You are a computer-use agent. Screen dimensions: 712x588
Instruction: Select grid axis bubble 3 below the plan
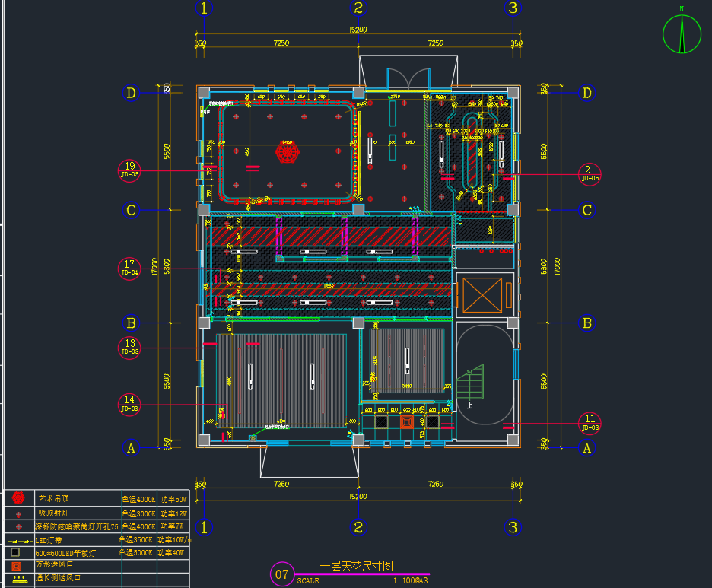513,527
